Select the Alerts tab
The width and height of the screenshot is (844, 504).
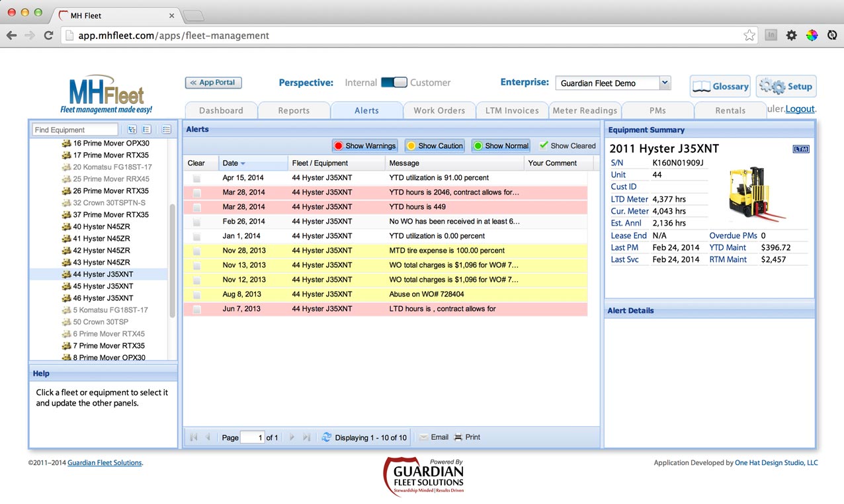point(366,110)
